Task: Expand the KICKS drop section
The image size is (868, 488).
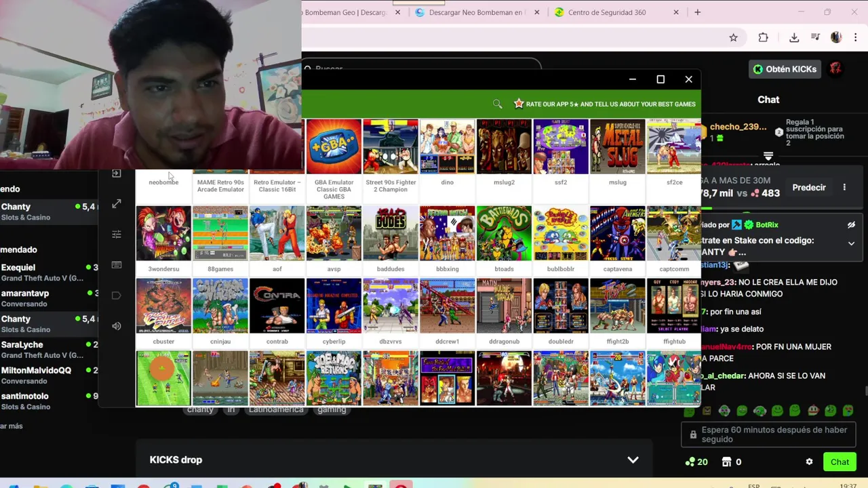Action: [633, 460]
